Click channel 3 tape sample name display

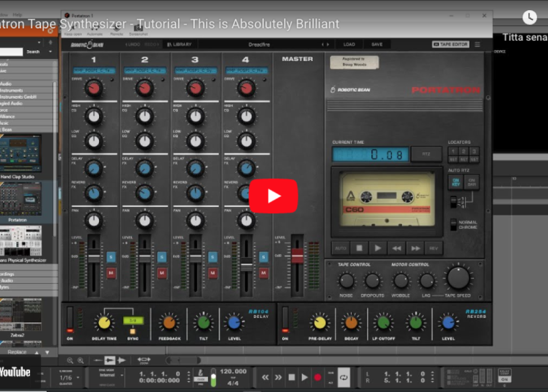click(195, 71)
